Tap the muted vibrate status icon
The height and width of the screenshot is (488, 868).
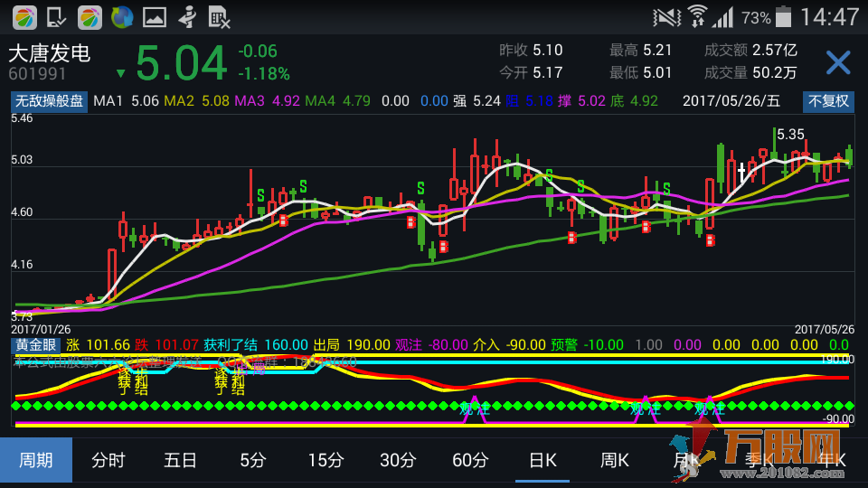coord(667,17)
